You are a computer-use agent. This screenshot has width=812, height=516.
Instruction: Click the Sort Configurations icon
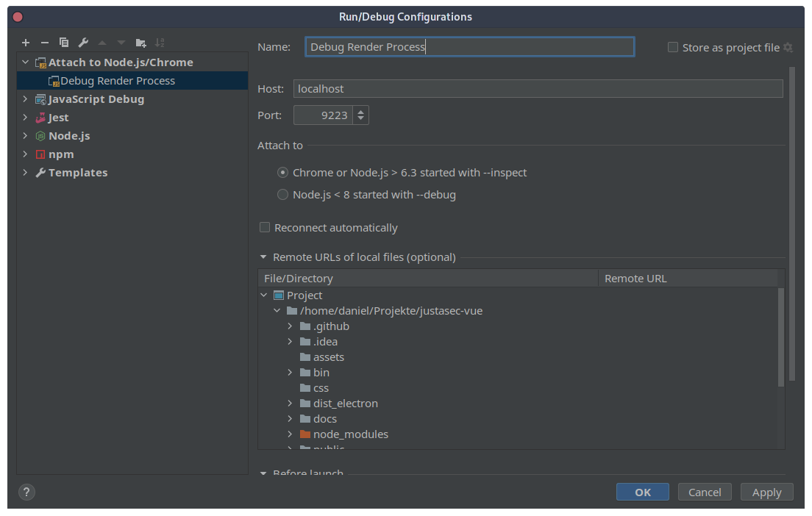click(x=160, y=43)
